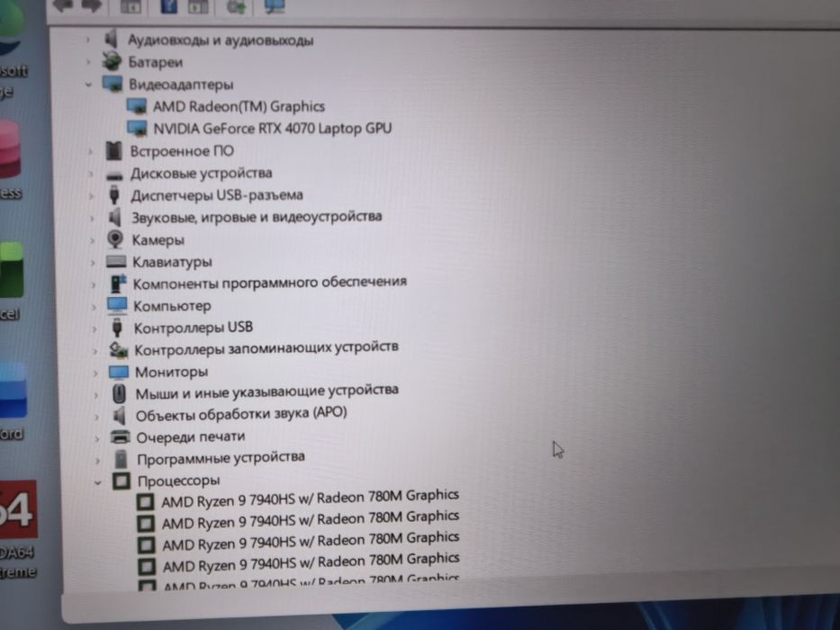The width and height of the screenshot is (840, 630).
Task: Open AIDA64 Extreme desktop shortcut
Action: coord(18,527)
